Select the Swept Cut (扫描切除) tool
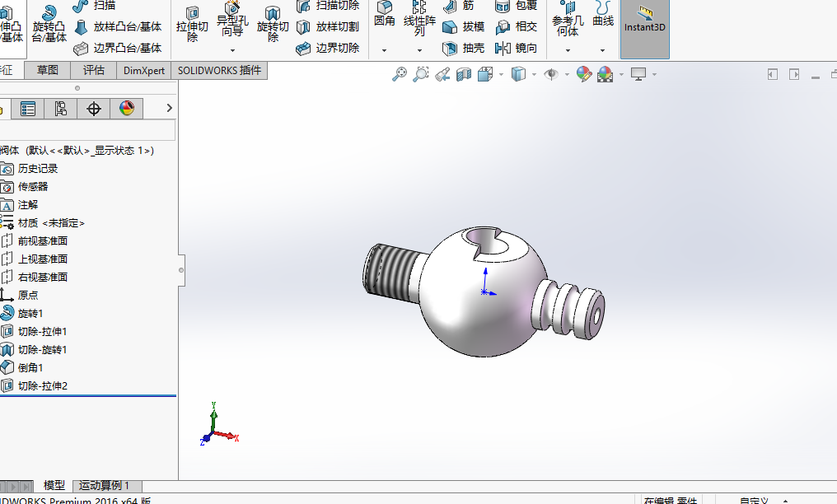 click(328, 6)
